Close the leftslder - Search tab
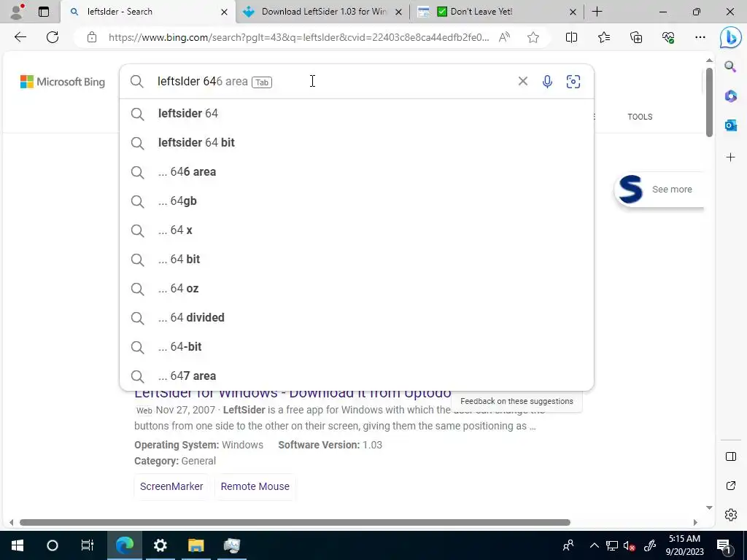 [224, 12]
